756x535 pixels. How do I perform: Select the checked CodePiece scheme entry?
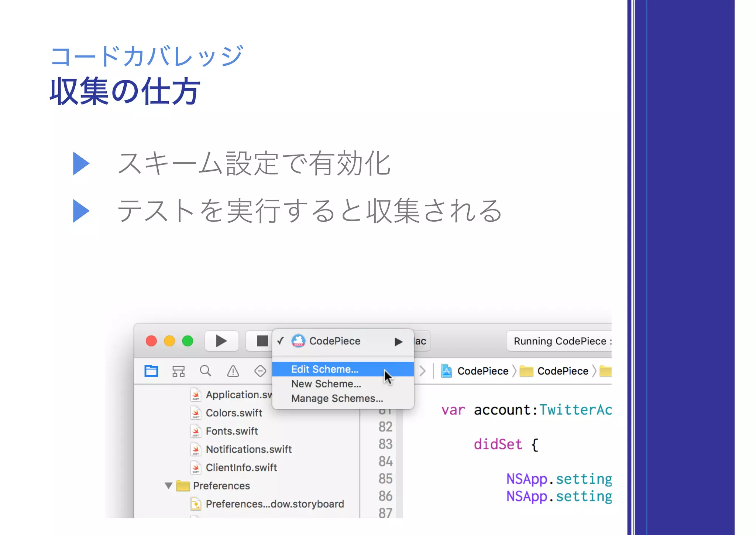(x=343, y=341)
